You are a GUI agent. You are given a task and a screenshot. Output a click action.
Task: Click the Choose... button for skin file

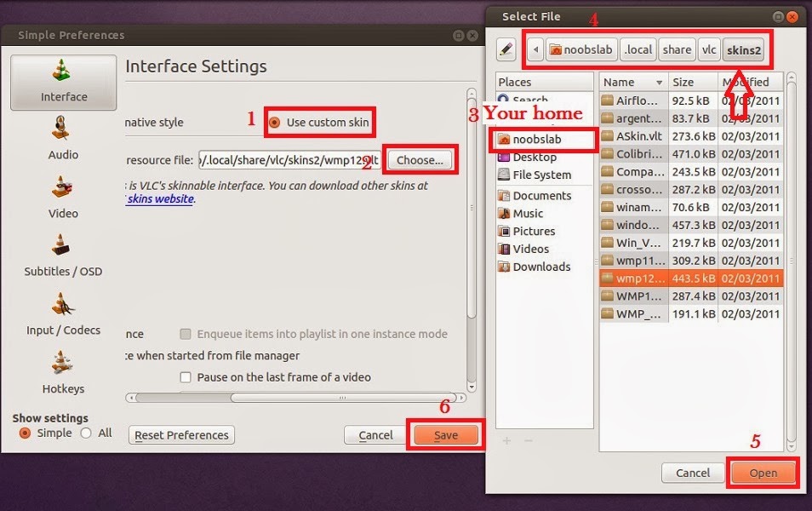(x=420, y=160)
